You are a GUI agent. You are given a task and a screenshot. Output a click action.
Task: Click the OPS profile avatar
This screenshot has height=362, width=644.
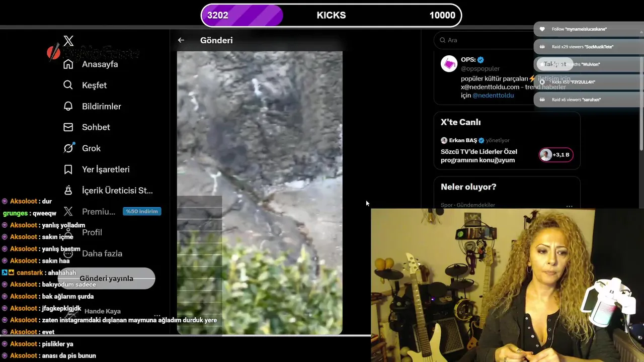[x=449, y=64]
